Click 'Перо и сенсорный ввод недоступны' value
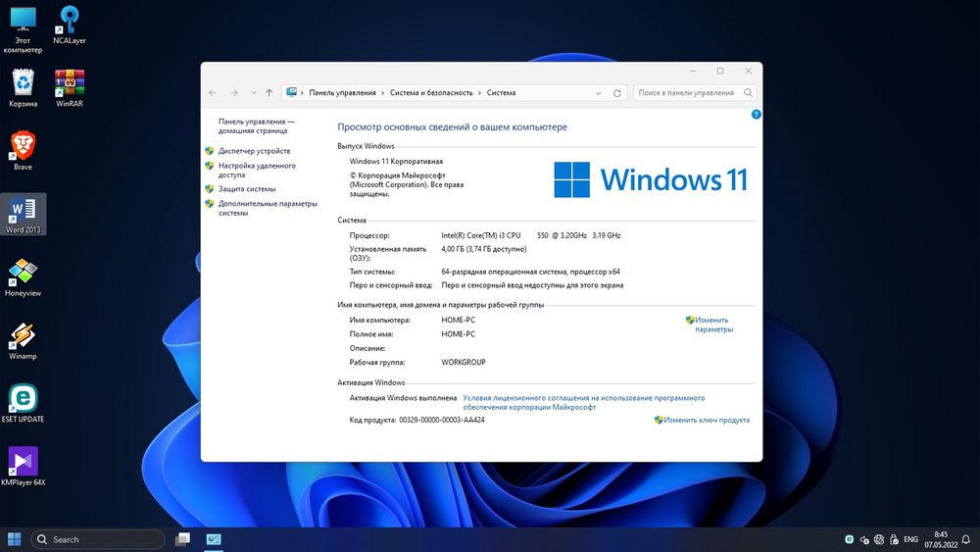Screen dimensions: 980x552 coord(532,285)
